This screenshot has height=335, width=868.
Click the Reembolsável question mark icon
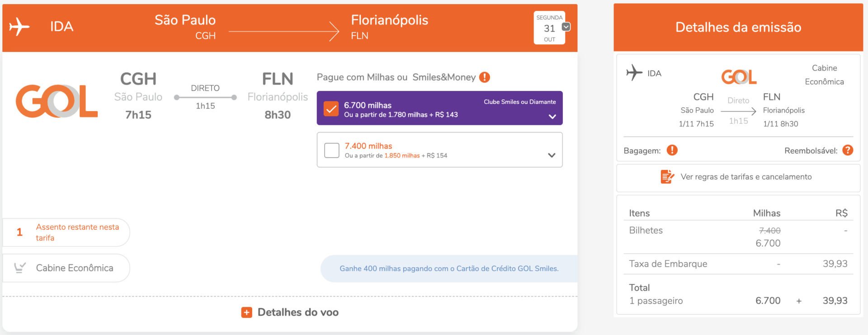848,150
